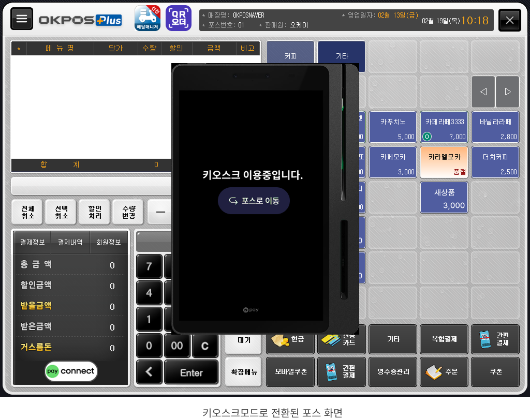Viewport: 530px width, 420px height.
Task: Go to previous menu page arrow
Action: click(x=483, y=91)
